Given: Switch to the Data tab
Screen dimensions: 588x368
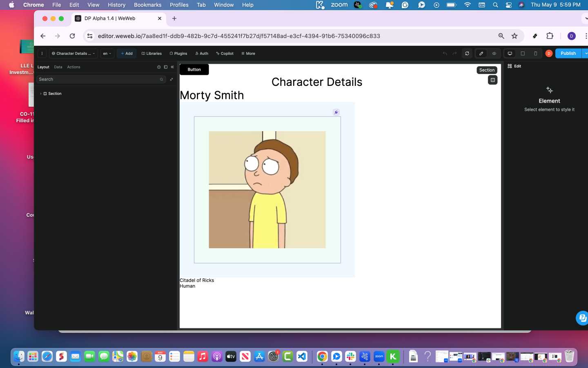Looking at the screenshot, I should point(58,67).
